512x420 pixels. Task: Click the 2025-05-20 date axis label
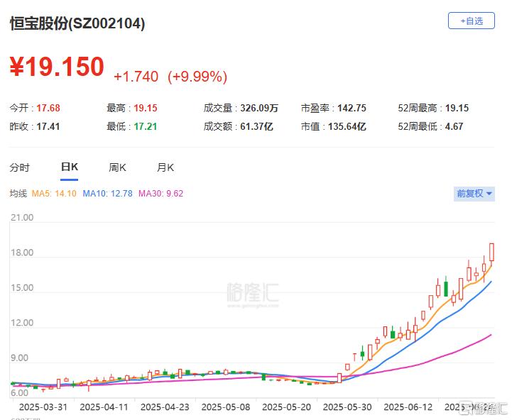[x=286, y=407]
